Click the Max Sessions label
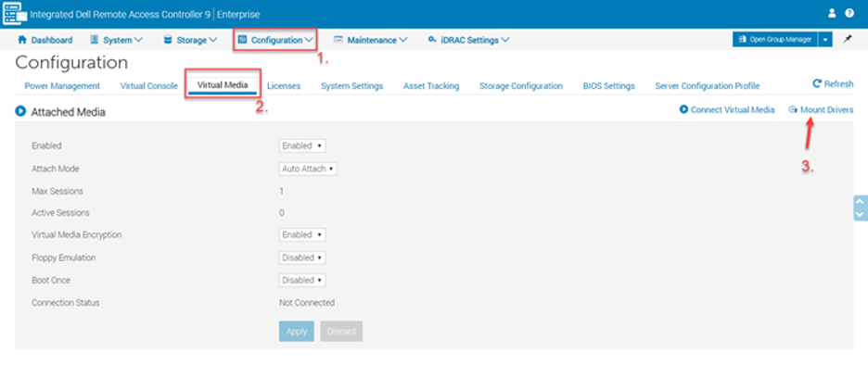Viewport: 868px width, 365px height. click(57, 192)
